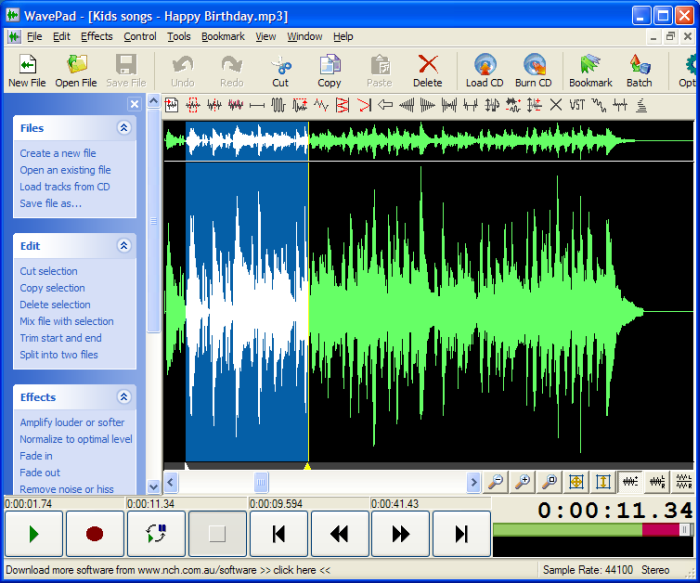Click the red Record button
This screenshot has height=583, width=700.
point(95,534)
